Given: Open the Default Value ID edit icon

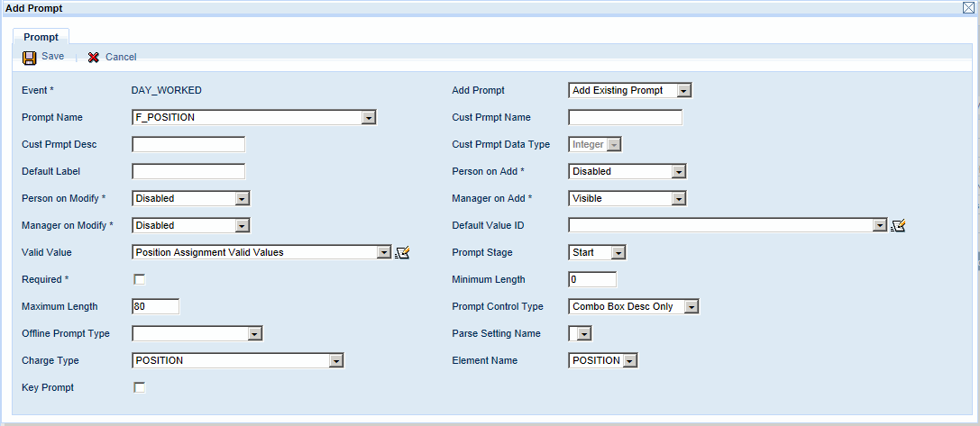Looking at the screenshot, I should pos(897,226).
